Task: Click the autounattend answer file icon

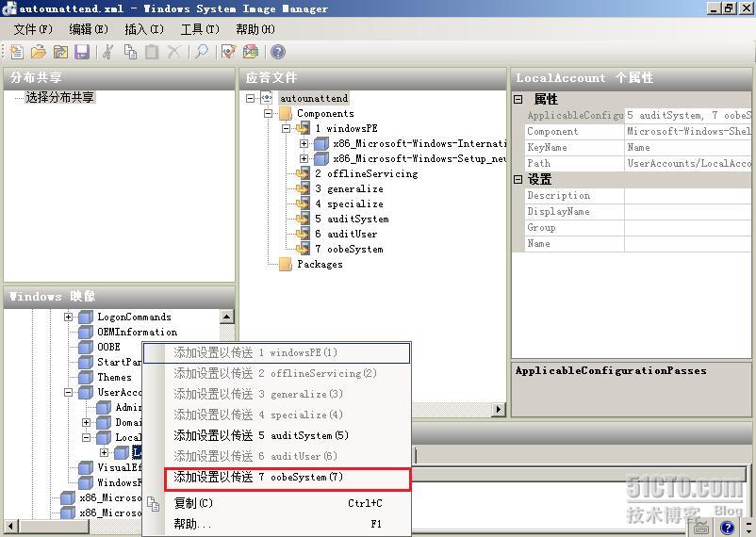Action: [267, 98]
